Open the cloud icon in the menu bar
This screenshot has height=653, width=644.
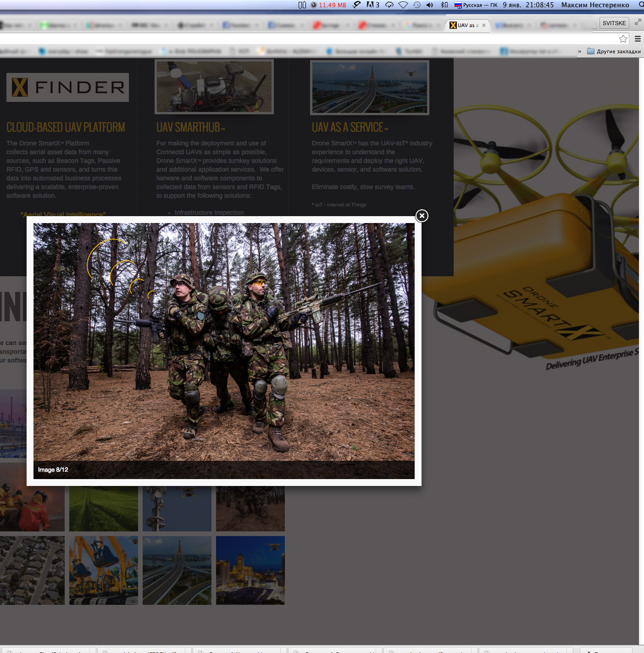[x=389, y=5]
